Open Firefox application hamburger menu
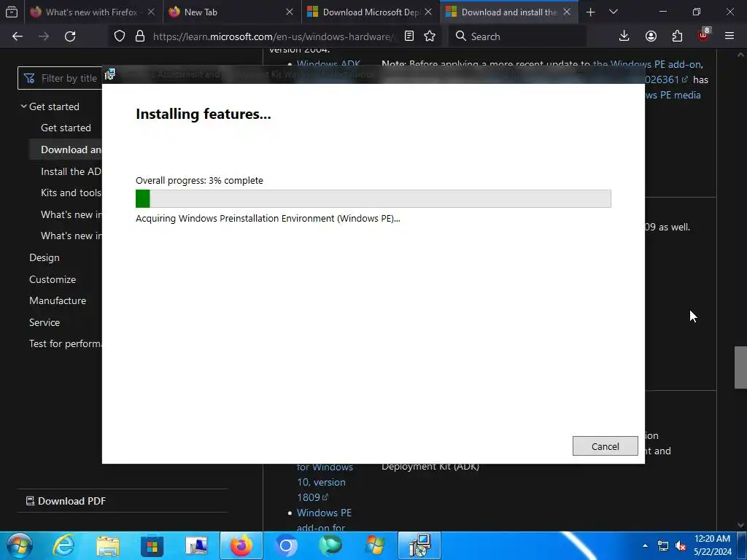The width and height of the screenshot is (747, 560). (x=729, y=36)
